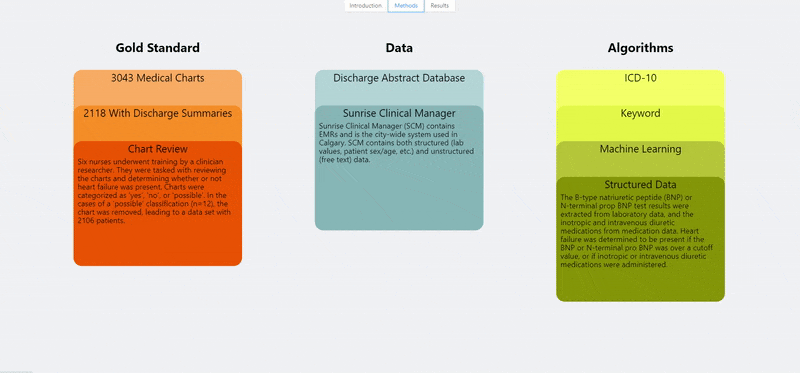Select the Methods tab
The height and width of the screenshot is (373, 800).
(406, 6)
